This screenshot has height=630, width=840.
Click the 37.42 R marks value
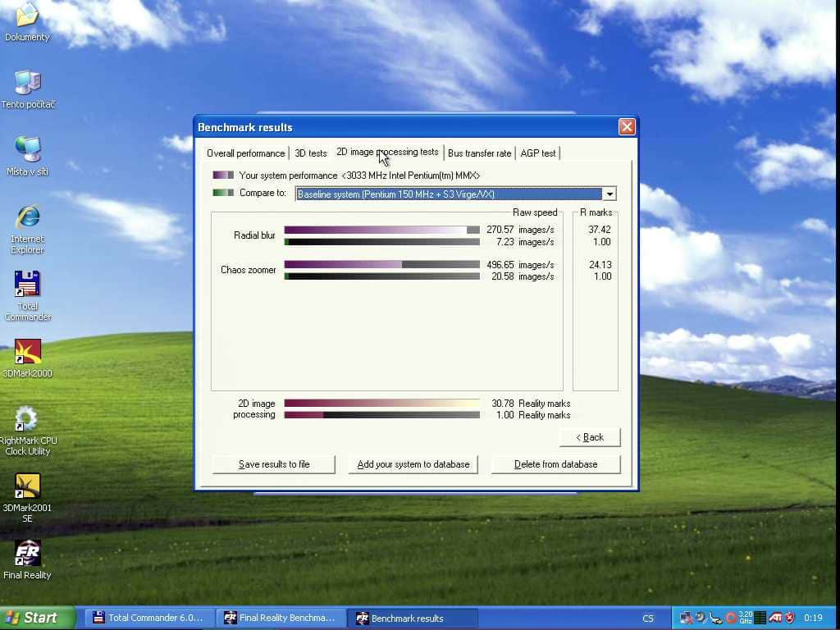[600, 230]
